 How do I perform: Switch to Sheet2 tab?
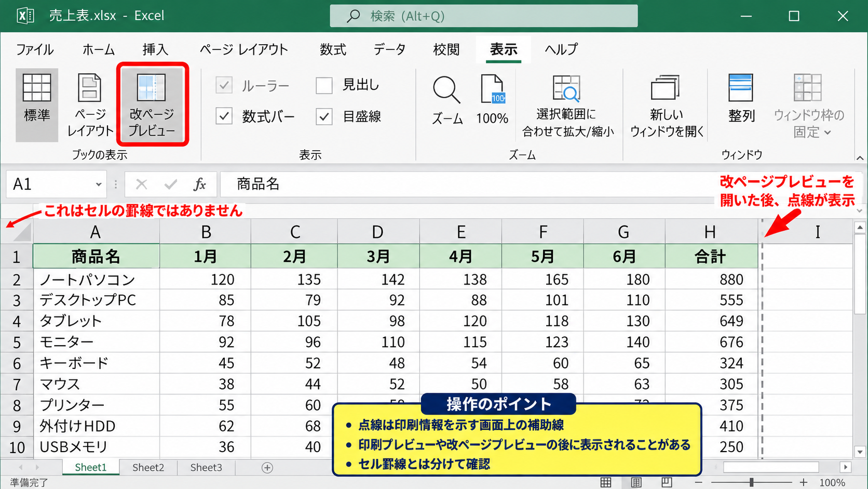(x=148, y=467)
